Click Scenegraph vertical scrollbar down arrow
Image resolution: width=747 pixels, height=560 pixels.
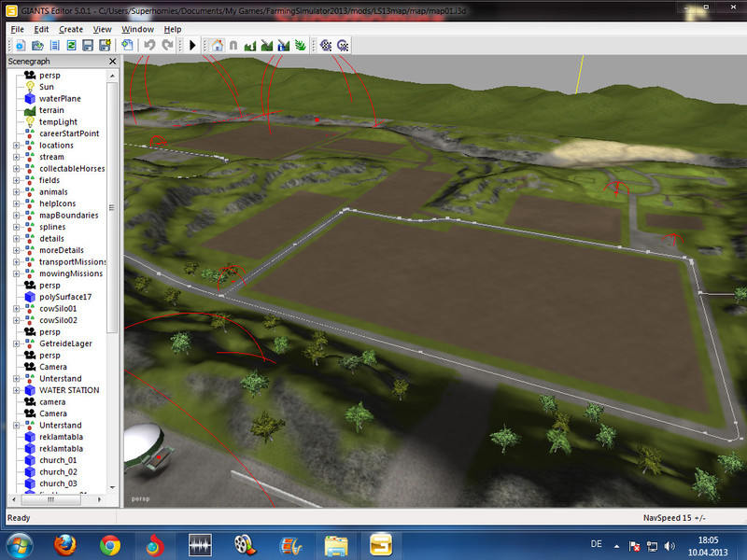click(x=112, y=487)
